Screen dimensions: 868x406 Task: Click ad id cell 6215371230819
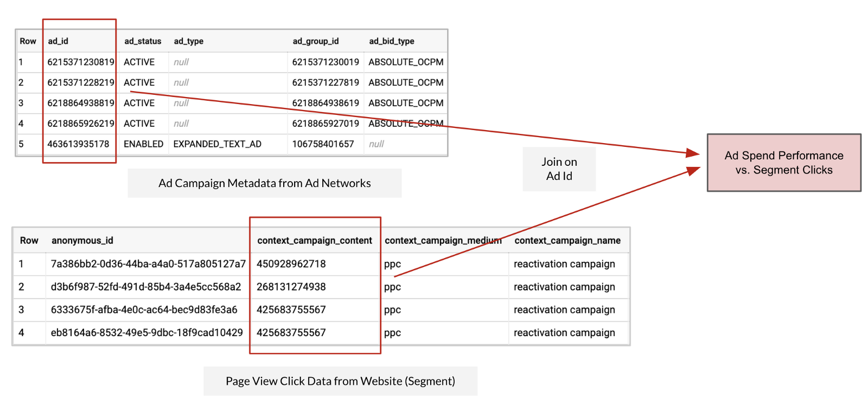80,62
